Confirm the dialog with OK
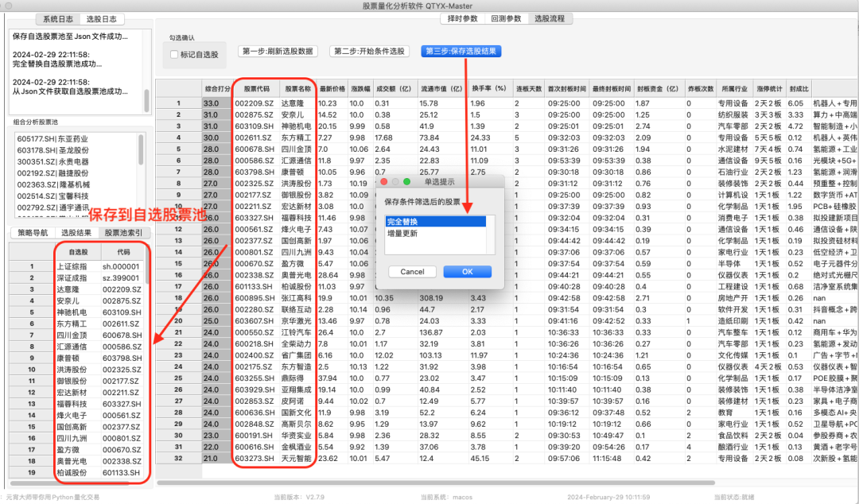Image resolution: width=859 pixels, height=504 pixels. pos(468,272)
